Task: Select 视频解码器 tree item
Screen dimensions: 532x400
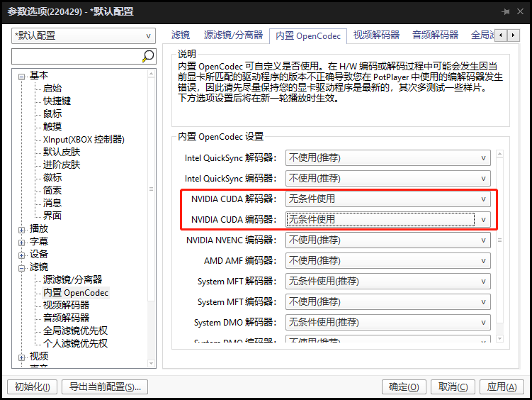Action: tap(66, 305)
